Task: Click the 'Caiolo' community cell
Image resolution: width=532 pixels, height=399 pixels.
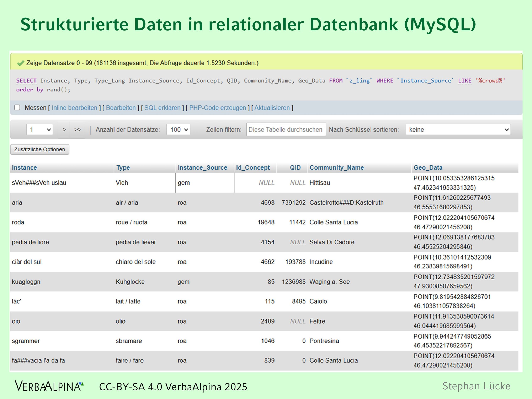Action: pyautogui.click(x=360, y=301)
